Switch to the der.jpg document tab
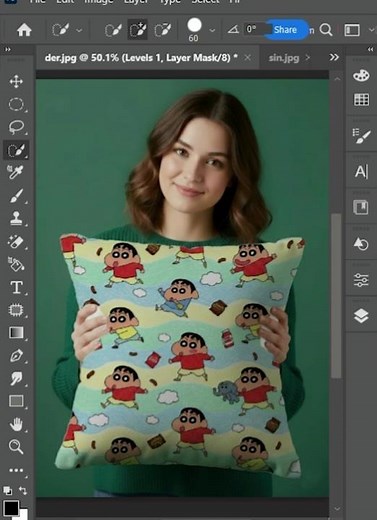 141,58
